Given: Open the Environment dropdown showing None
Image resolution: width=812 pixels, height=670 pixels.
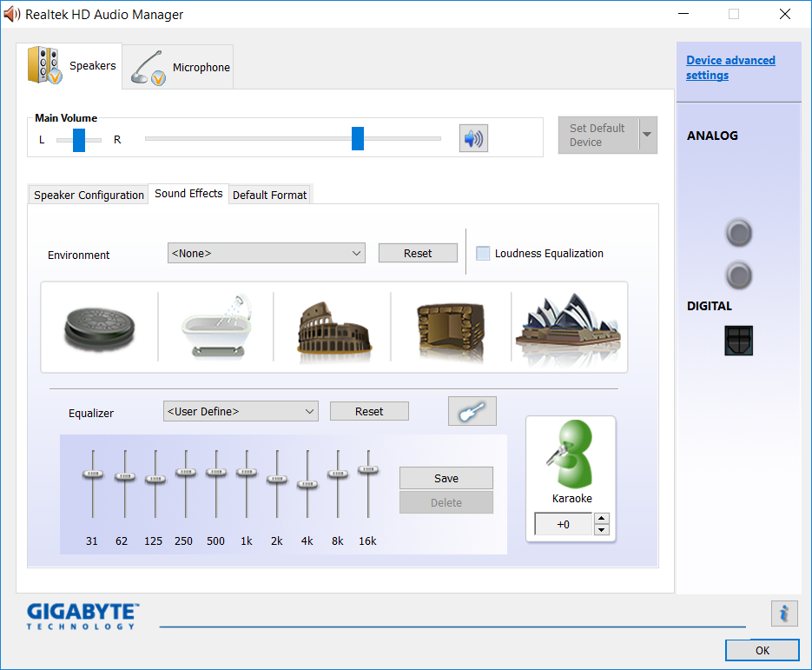Looking at the screenshot, I should 266,253.
